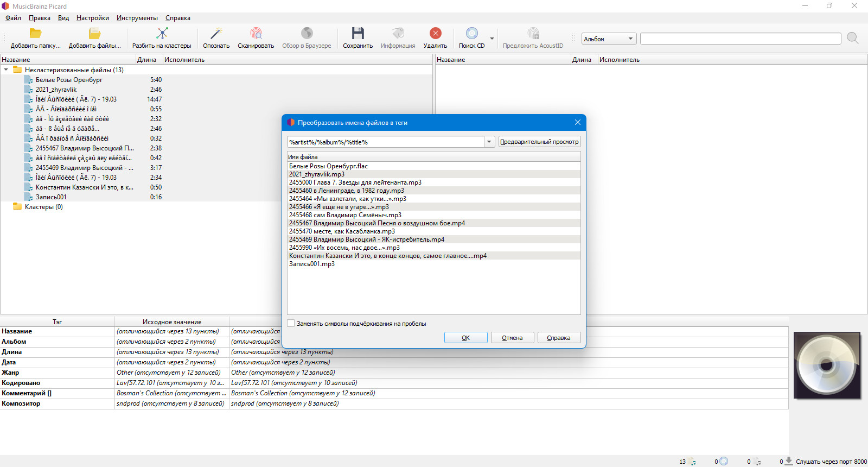The image size is (868, 467).
Task: Click the magnifier search icon beside the search field
Action: tap(852, 38)
